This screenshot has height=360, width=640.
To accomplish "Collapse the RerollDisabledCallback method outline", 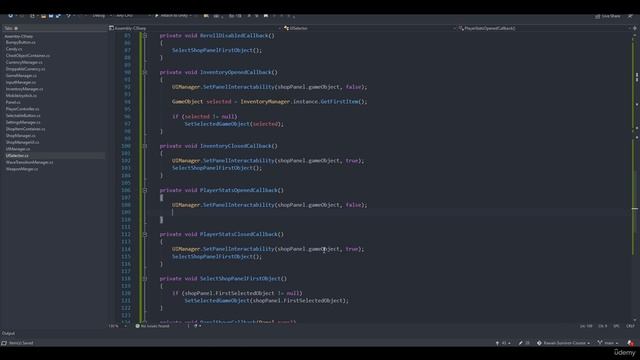I will (145, 36).
